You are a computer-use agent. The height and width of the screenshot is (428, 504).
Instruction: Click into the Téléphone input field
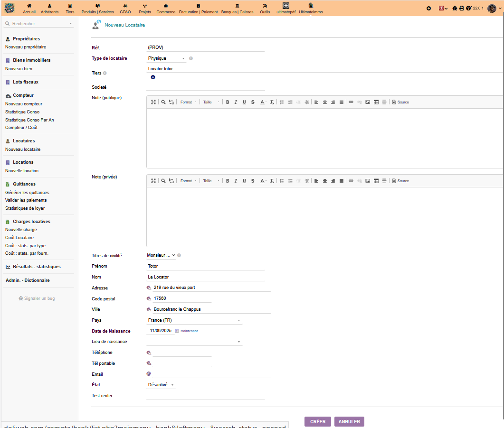click(x=181, y=353)
